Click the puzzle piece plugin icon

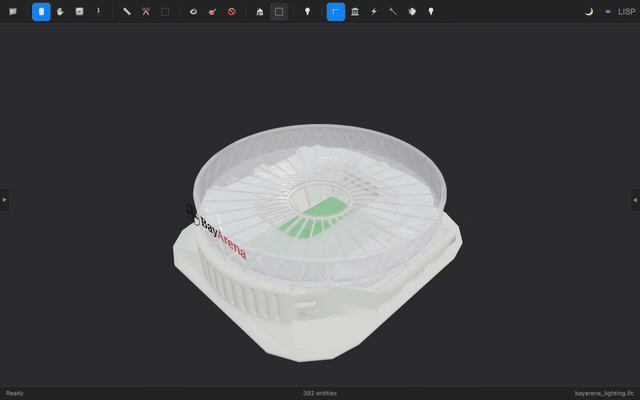412,11
